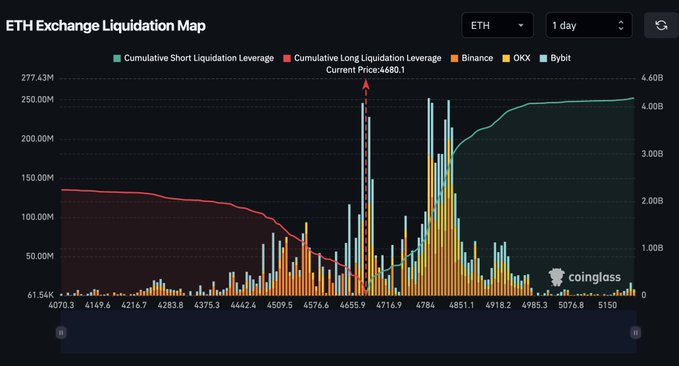679x366 pixels.
Task: Click the 150.00M left axis label
Action: tap(37, 178)
